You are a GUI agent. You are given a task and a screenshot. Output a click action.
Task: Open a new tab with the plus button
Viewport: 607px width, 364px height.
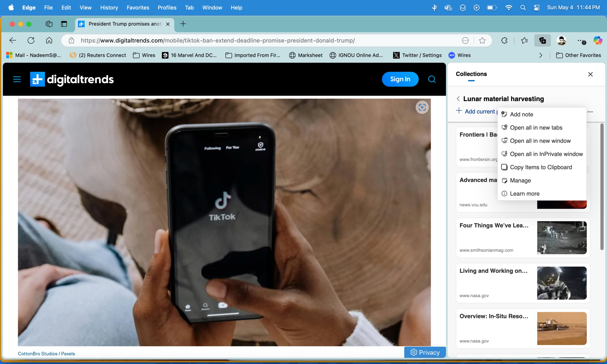[x=183, y=24]
